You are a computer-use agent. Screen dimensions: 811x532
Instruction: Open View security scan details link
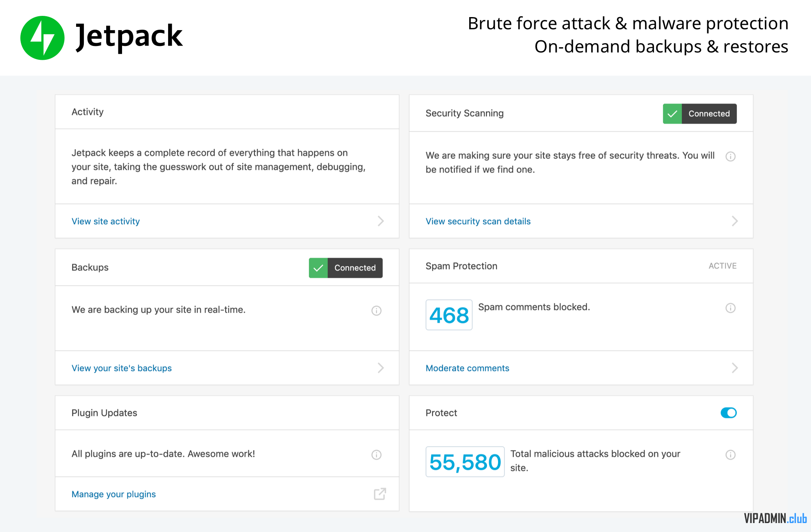point(478,221)
